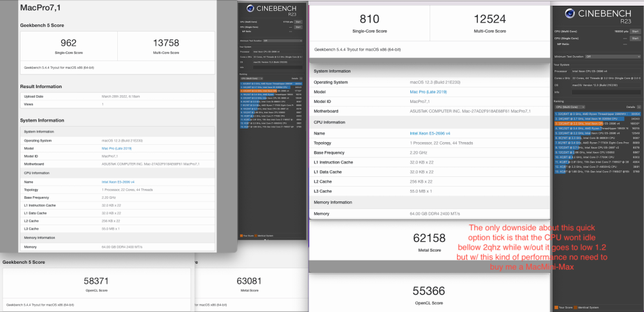This screenshot has width=644, height=312.
Task: Open Intel Xeon E5-2696 v4 link in right Geekbench page
Action: click(x=430, y=133)
